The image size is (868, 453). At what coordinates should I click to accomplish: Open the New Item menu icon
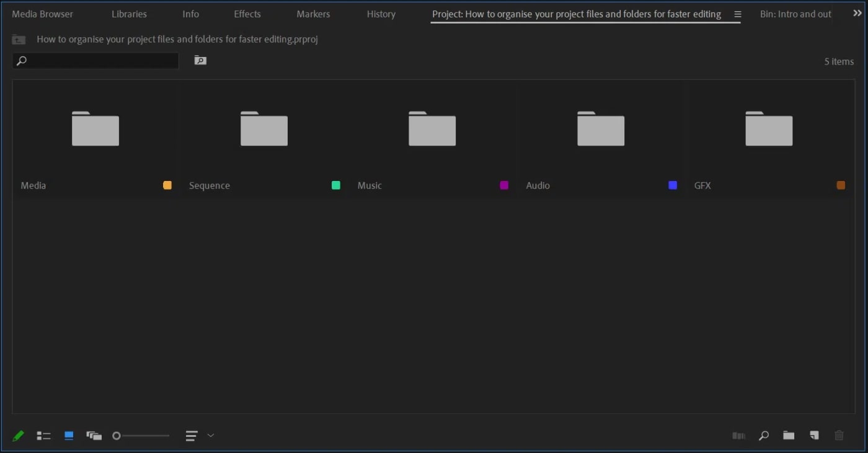pos(814,436)
